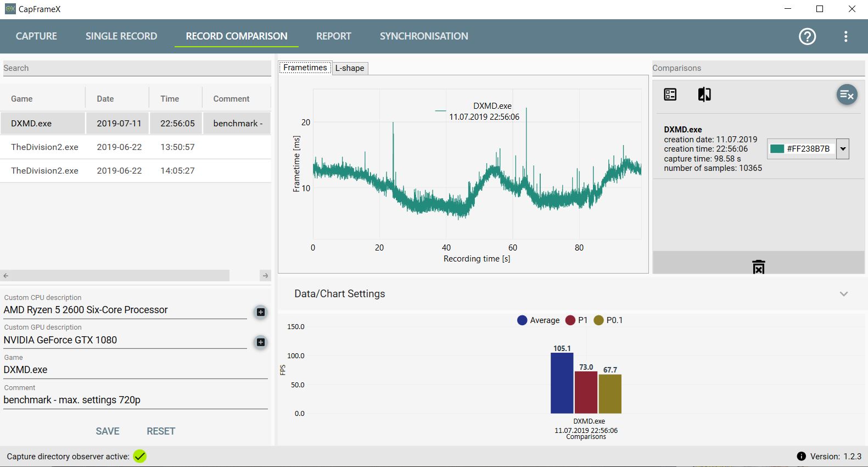Image resolution: width=868 pixels, height=467 pixels.
Task: Click the version info icon
Action: tap(801, 456)
